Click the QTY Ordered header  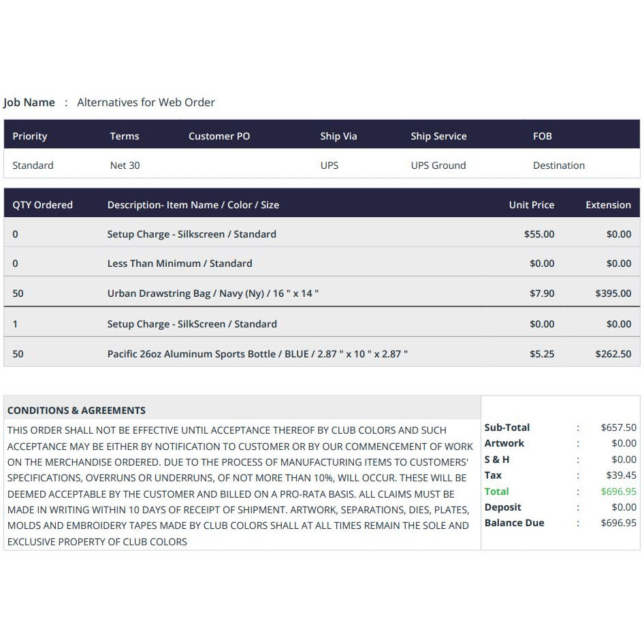pos(42,204)
